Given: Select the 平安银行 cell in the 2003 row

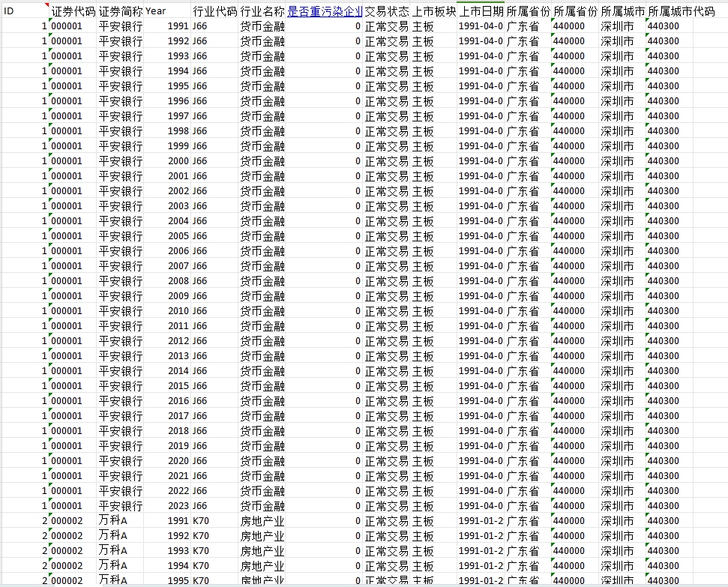Looking at the screenshot, I should 120,205.
